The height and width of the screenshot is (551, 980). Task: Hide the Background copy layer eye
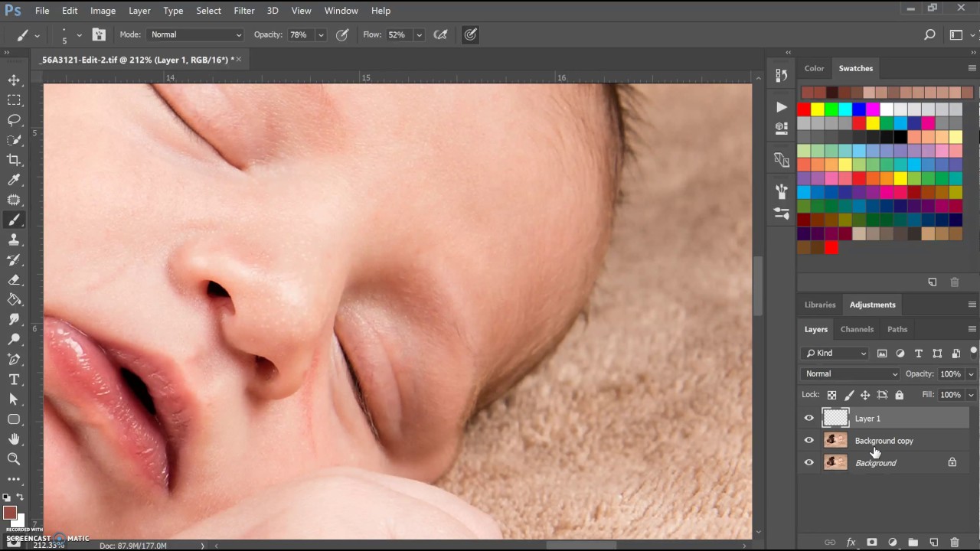tap(808, 440)
